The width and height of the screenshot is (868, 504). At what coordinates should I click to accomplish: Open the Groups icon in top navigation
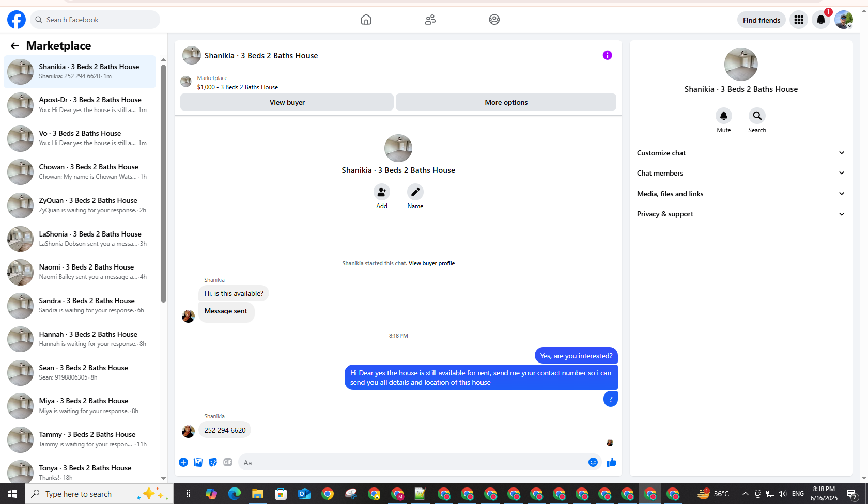pos(494,20)
